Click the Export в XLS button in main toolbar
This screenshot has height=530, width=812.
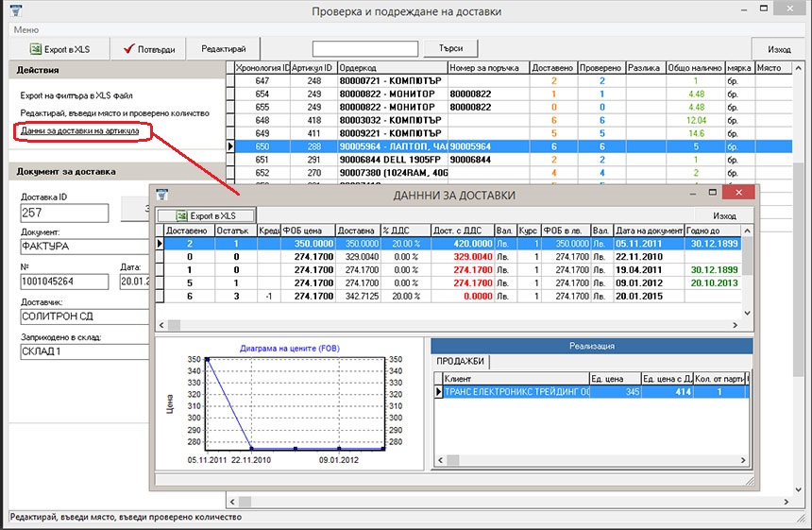pyautogui.click(x=59, y=49)
